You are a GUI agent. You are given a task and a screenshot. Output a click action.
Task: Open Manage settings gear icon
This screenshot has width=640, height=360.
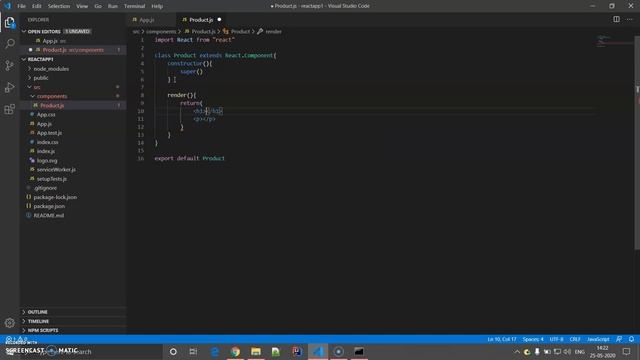pos(10,323)
